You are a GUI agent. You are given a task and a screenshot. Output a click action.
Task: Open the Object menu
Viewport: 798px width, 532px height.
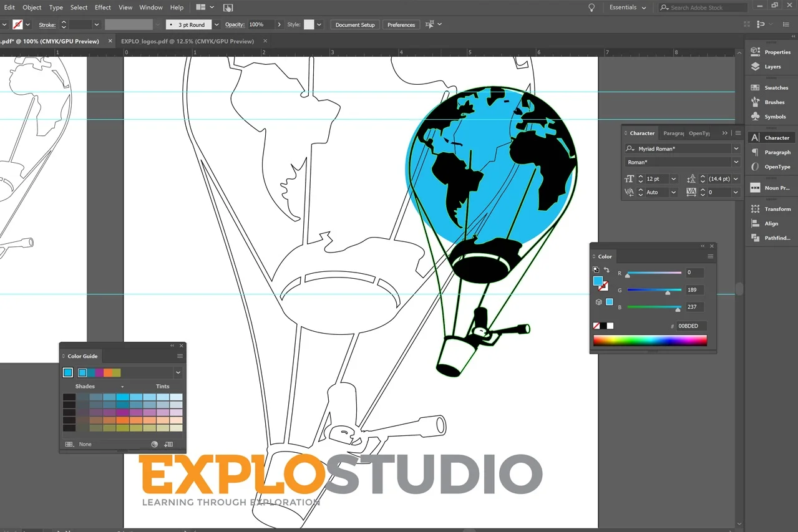click(32, 7)
